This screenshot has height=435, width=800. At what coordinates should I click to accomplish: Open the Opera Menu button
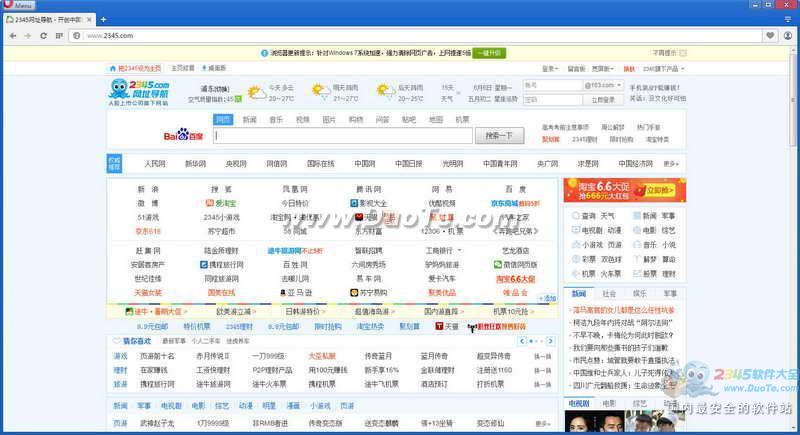[18, 5]
